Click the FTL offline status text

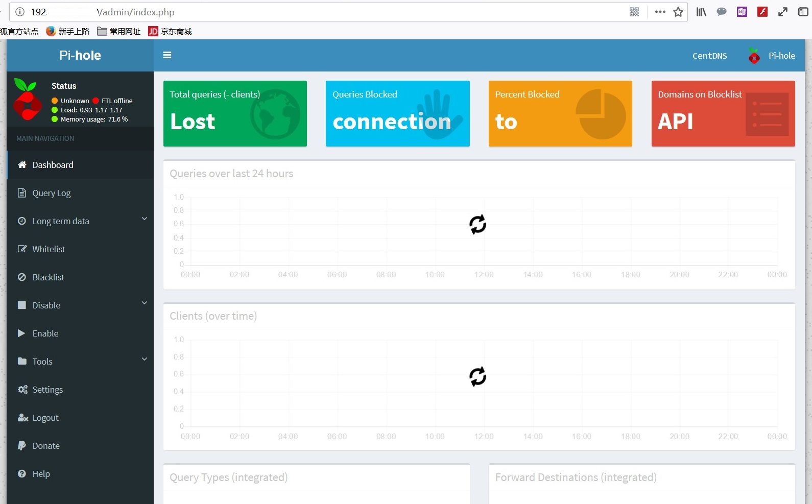point(117,101)
